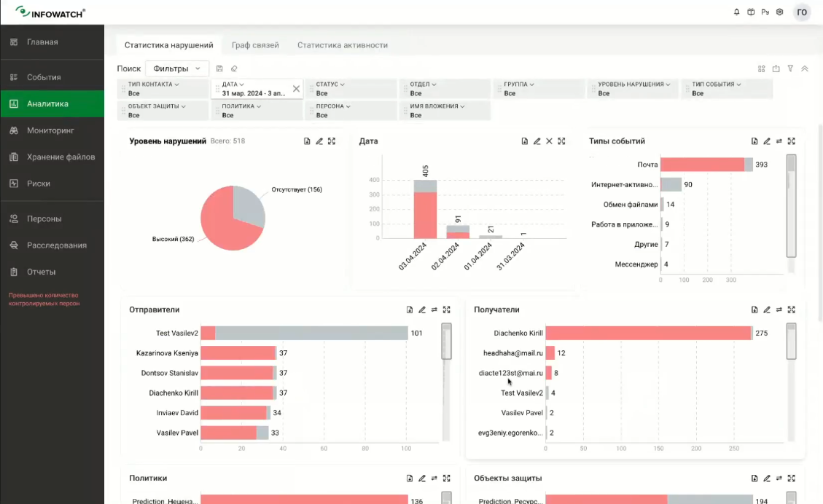The image size is (823, 504).
Task: Open Риски section
Action: 52,184
